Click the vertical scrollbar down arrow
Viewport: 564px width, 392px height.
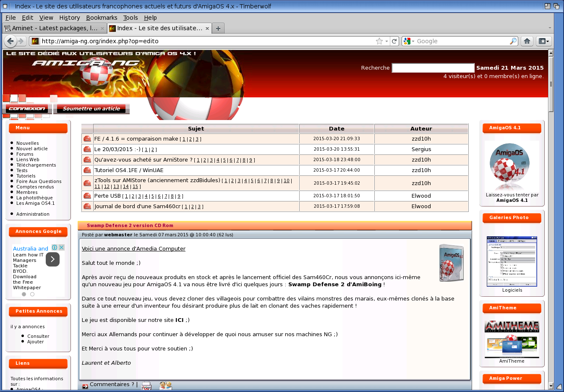click(551, 386)
